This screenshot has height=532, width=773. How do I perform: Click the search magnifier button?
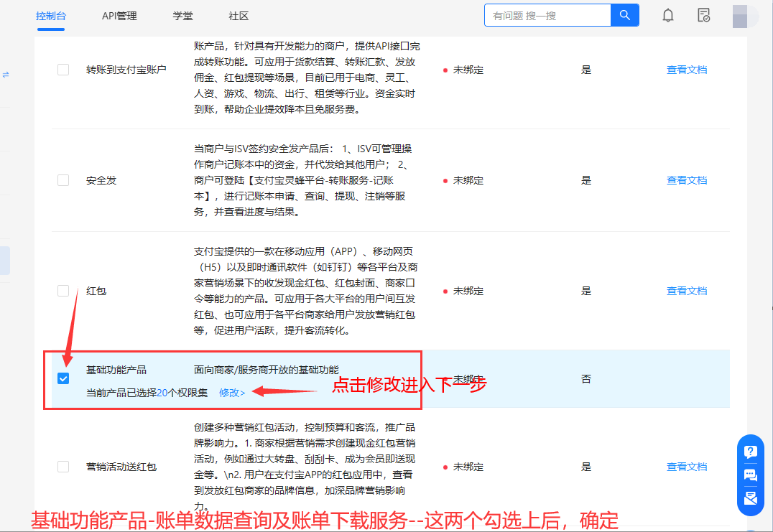point(624,15)
